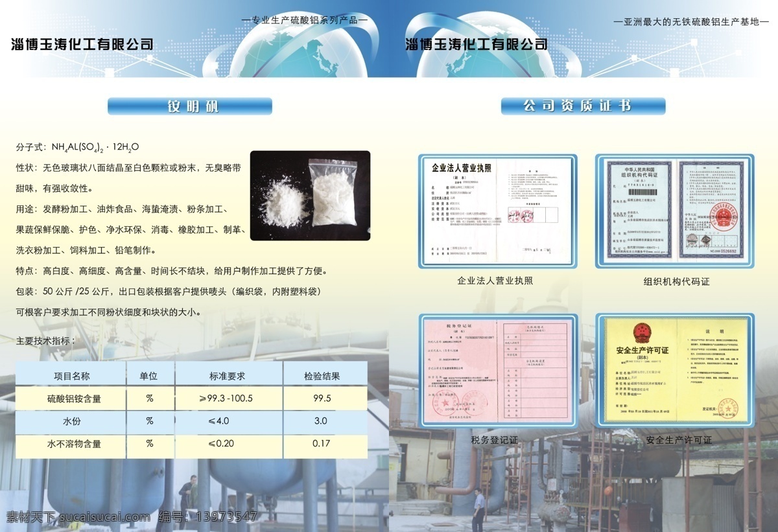Click the tagline 亚洲最大的无铁硫酸铝生产基地
The image size is (778, 532).
(691, 21)
